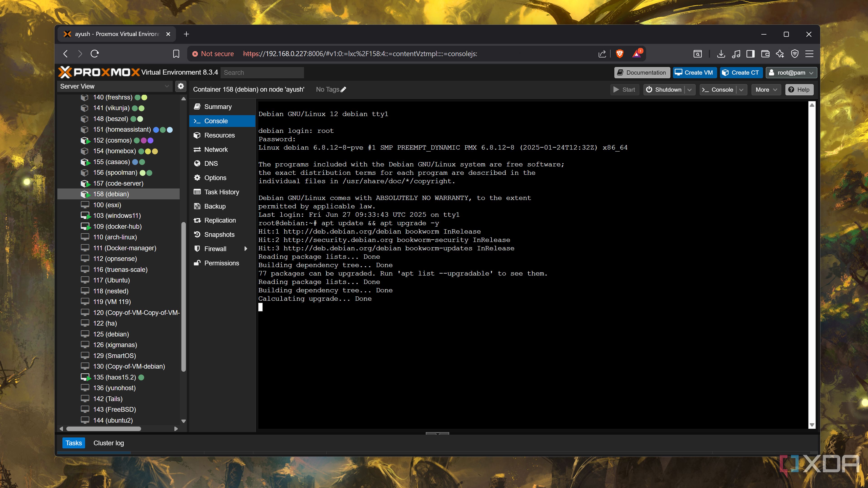Click the Not secure site indicator
868x488 pixels.
pos(213,54)
